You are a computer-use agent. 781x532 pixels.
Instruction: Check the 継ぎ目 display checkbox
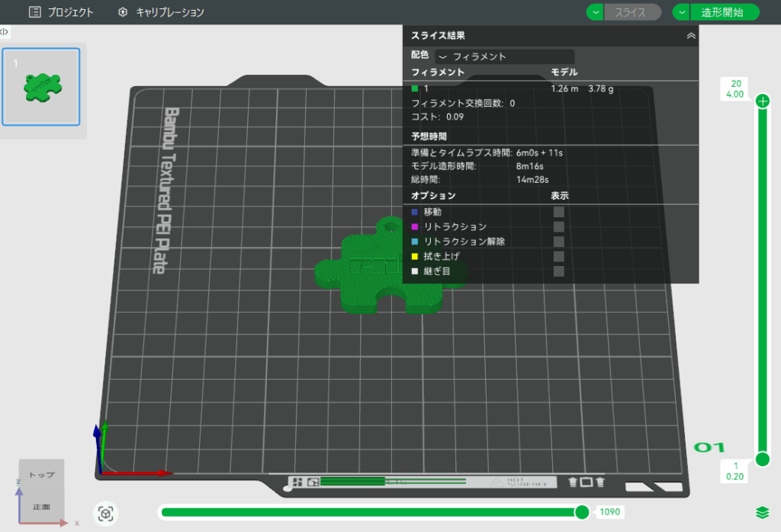(558, 271)
